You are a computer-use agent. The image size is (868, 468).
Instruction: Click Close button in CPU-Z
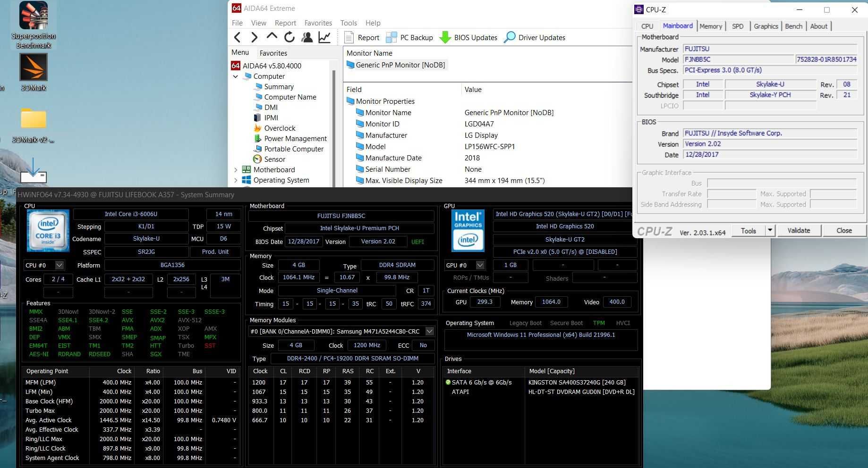pyautogui.click(x=844, y=230)
